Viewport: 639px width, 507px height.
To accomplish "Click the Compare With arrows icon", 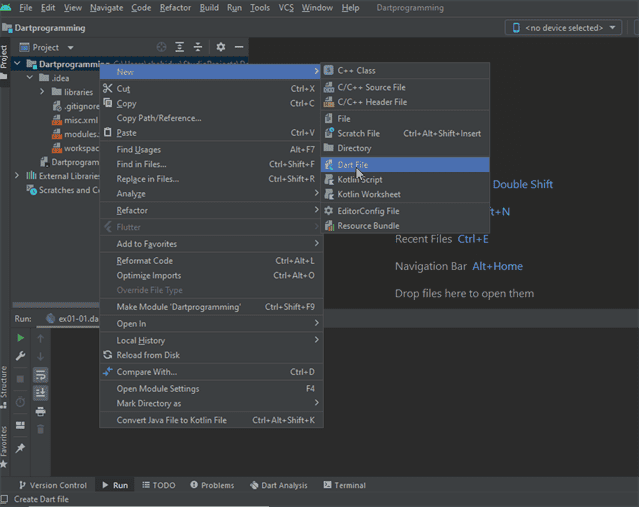I will pyautogui.click(x=108, y=371).
